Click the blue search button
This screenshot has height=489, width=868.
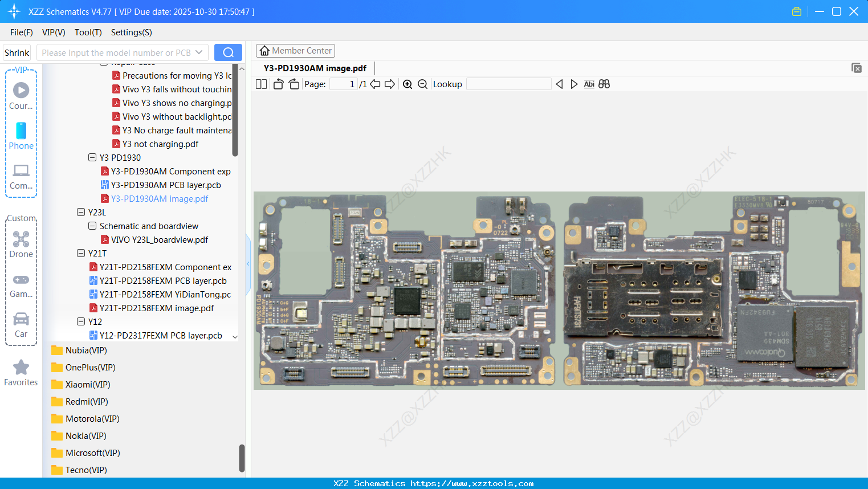pyautogui.click(x=228, y=52)
